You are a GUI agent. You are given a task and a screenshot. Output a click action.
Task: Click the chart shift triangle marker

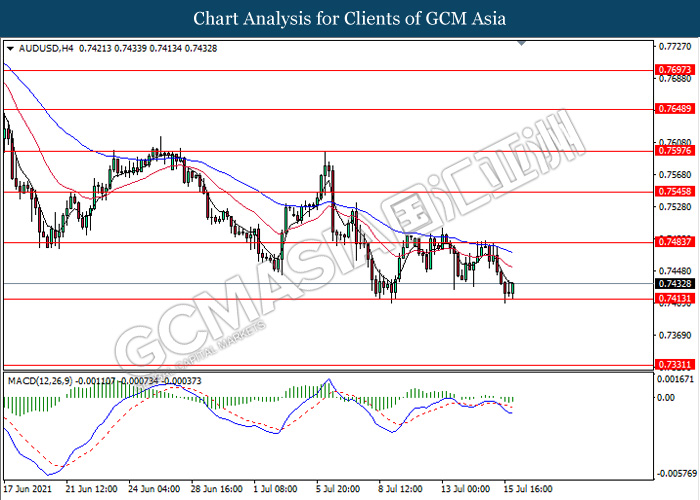pos(521,43)
